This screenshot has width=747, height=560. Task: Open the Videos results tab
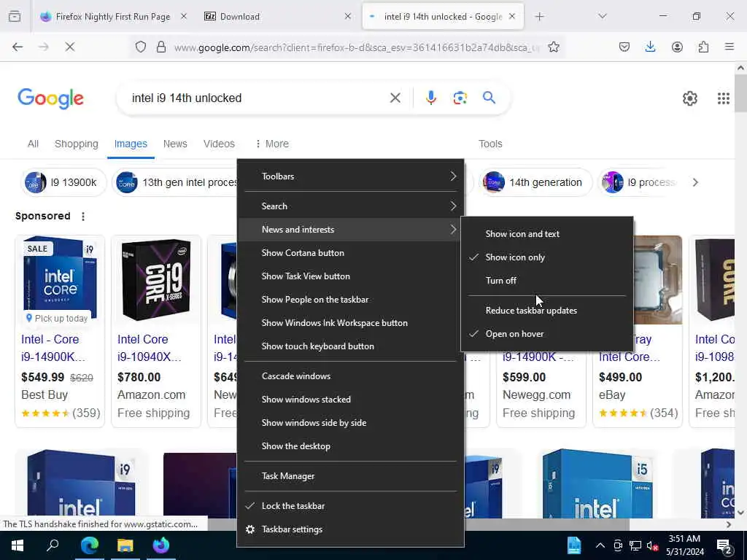point(219,144)
